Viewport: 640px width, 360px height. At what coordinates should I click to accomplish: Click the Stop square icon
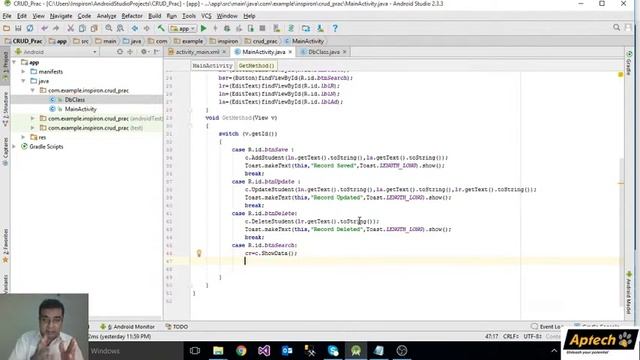(262, 29)
